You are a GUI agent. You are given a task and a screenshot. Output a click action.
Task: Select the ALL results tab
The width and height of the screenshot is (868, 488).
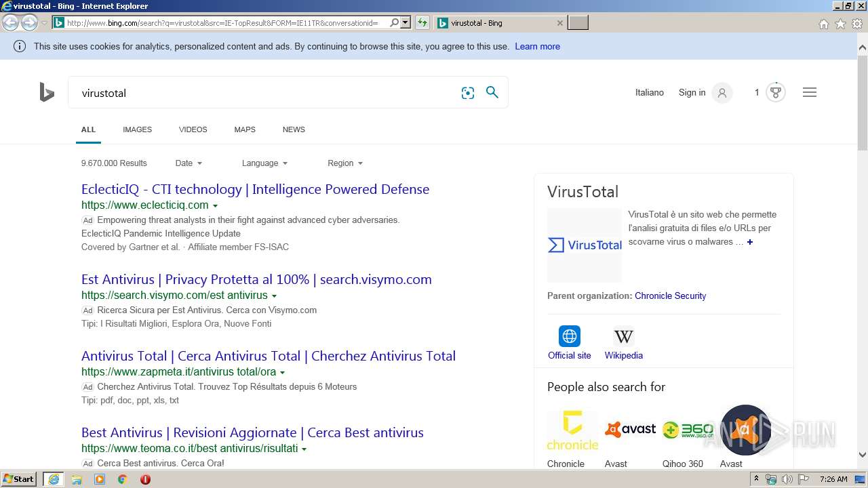pos(88,129)
